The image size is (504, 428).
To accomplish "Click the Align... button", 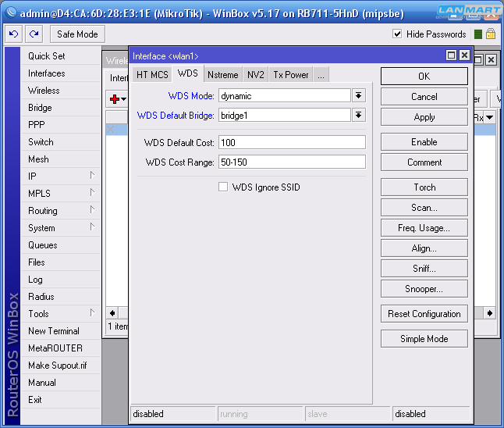I will (424, 248).
